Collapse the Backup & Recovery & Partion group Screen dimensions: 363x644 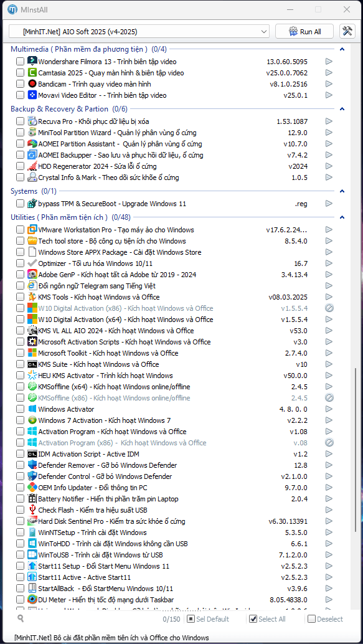(x=342, y=109)
